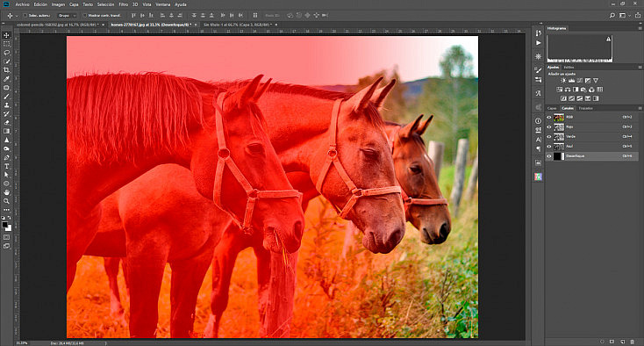644x346 pixels.
Task: Select the Path Selection arrow tool
Action: pos(6,175)
